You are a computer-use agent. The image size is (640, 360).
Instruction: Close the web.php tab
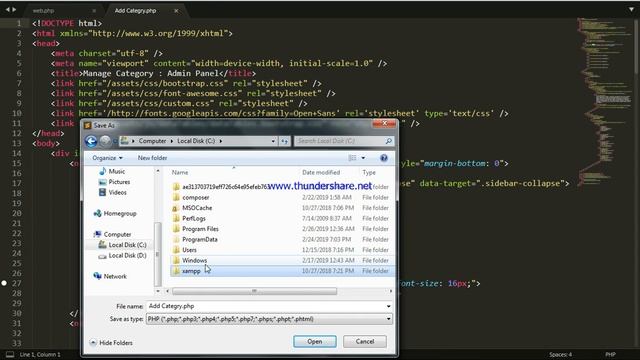pyautogui.click(x=94, y=11)
